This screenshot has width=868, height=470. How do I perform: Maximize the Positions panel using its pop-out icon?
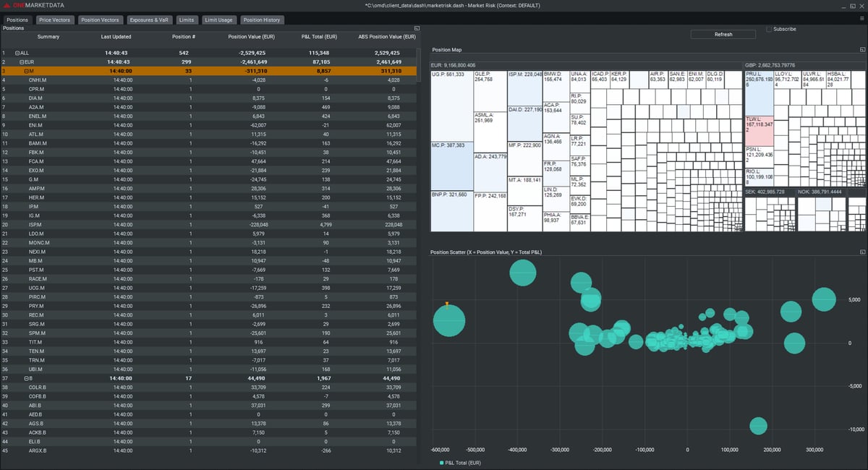coord(417,28)
